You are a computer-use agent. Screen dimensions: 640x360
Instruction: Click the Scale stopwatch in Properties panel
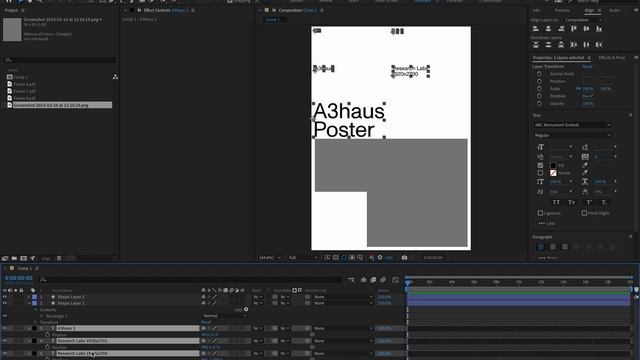[x=540, y=89]
